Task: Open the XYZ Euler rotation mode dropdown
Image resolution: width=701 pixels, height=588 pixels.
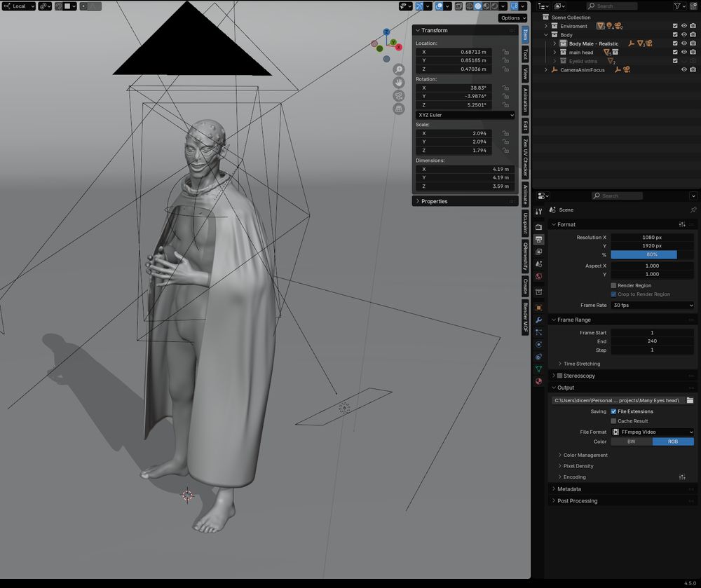Action: (465, 115)
